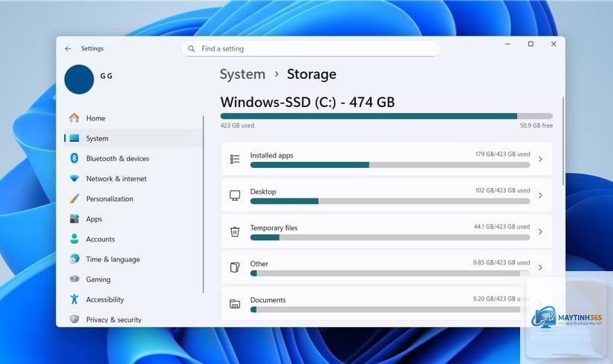Click the Gaming controller icon
Screen dimensions: 613x364
coord(74,279)
